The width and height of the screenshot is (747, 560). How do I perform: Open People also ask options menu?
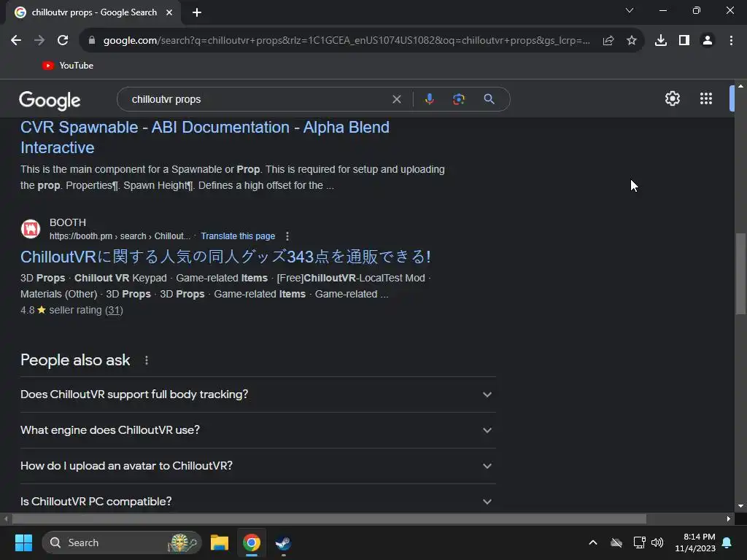(x=146, y=360)
